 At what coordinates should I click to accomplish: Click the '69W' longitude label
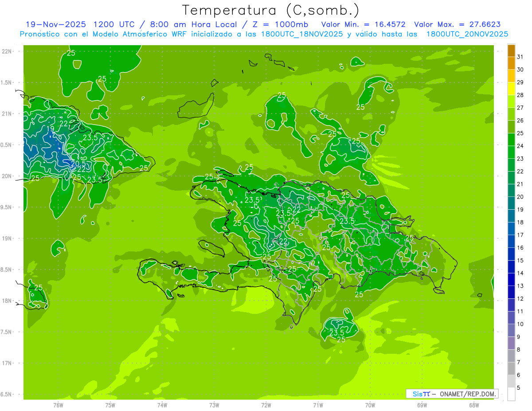(x=422, y=405)
